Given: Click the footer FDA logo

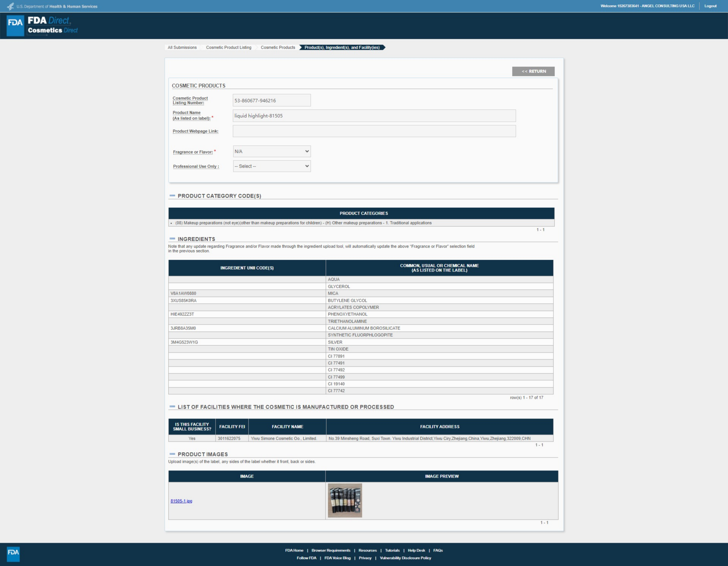Looking at the screenshot, I should pos(13,554).
